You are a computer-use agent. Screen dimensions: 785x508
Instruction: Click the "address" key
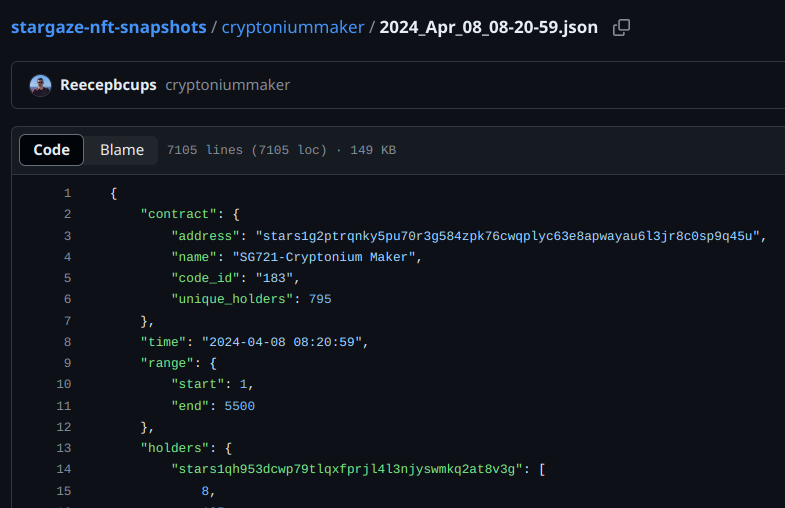click(205, 236)
